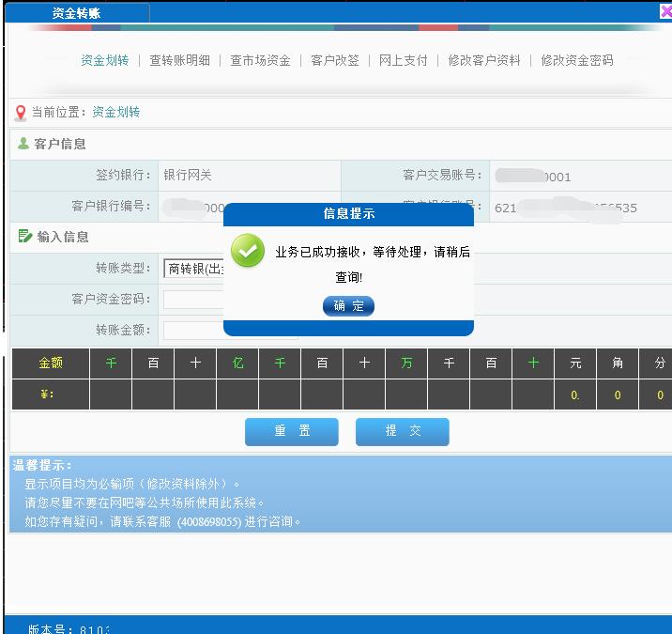Click the customer service number 4008698055
672x634 pixels.
point(209,522)
